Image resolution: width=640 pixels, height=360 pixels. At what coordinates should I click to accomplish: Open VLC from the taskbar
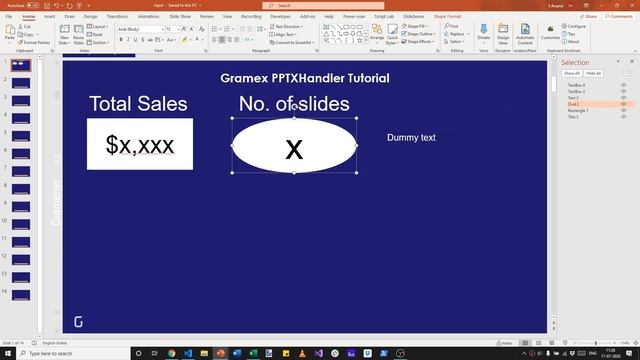[302, 353]
